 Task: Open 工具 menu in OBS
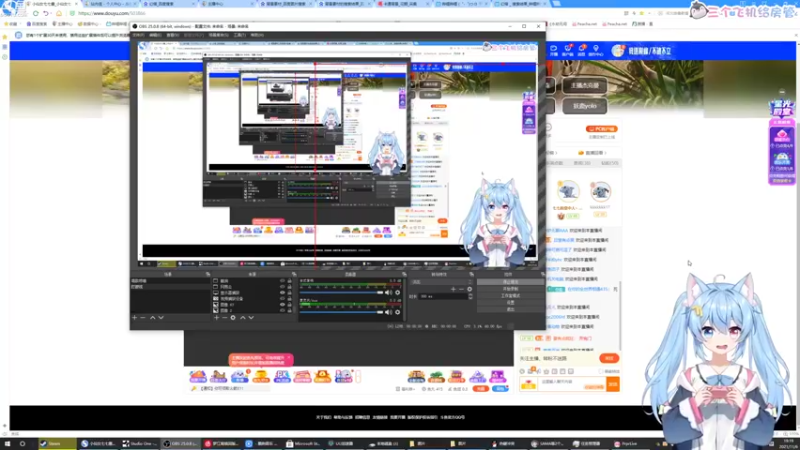[x=239, y=35]
